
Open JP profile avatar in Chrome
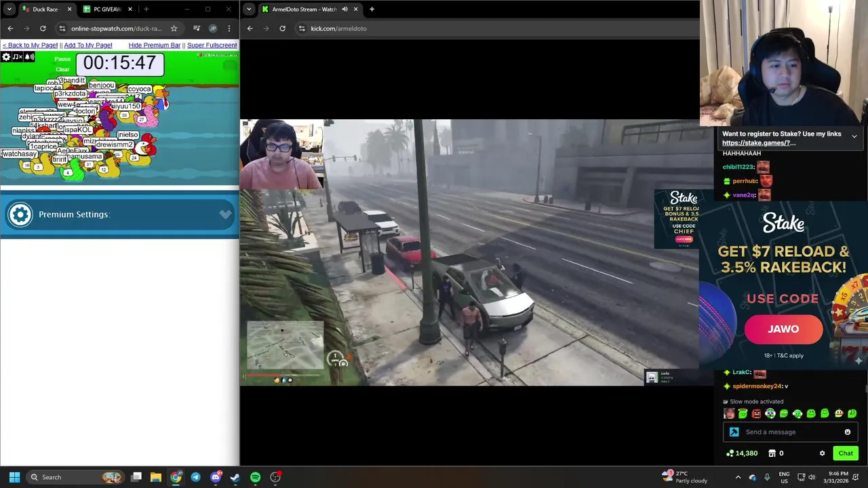213,28
